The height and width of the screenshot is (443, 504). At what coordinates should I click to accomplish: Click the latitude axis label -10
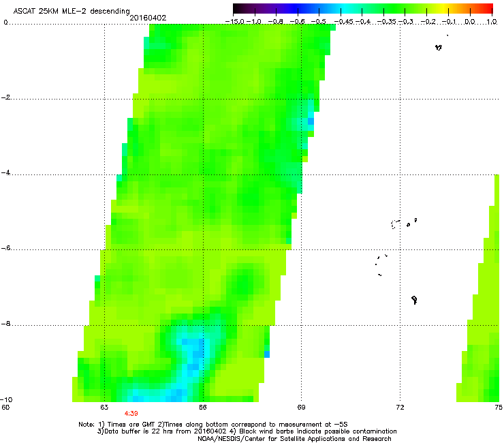tap(7, 399)
